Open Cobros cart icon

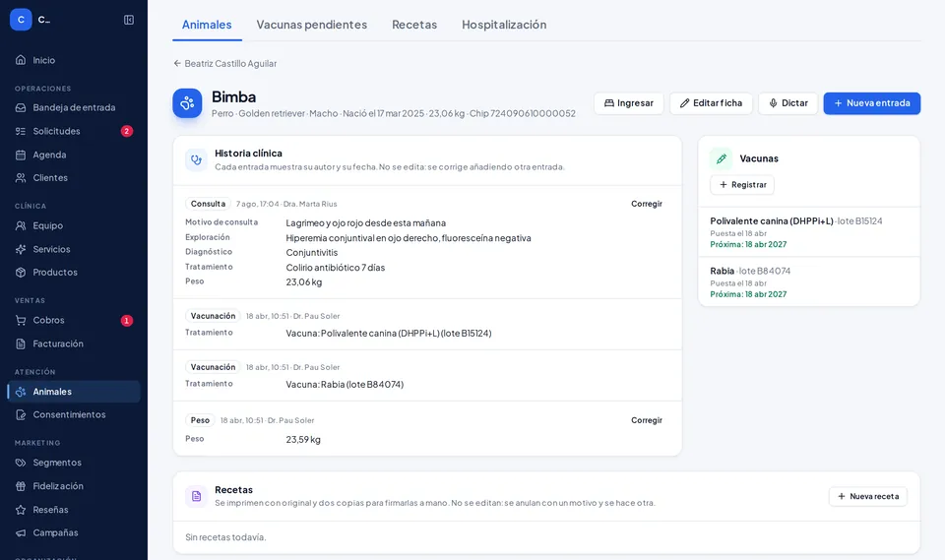[x=21, y=320]
